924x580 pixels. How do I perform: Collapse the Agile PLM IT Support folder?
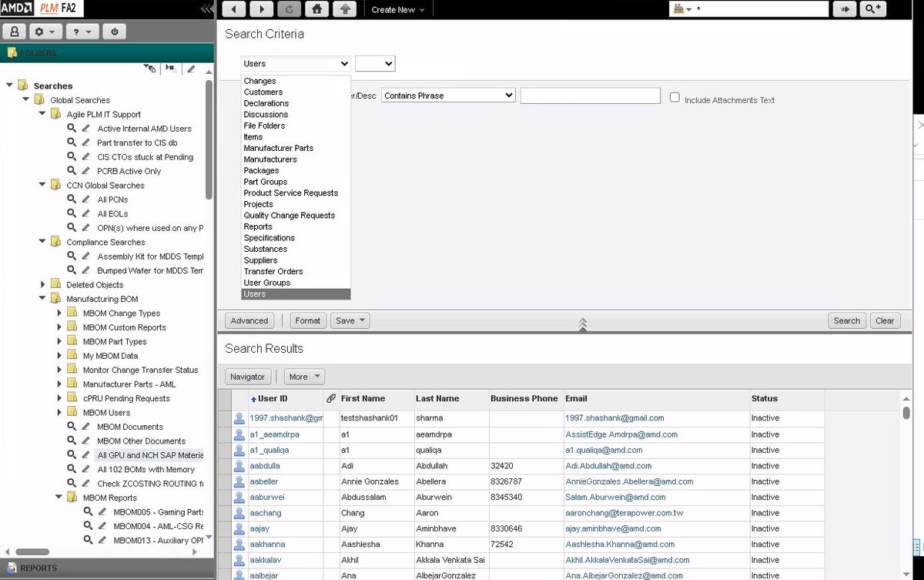43,114
